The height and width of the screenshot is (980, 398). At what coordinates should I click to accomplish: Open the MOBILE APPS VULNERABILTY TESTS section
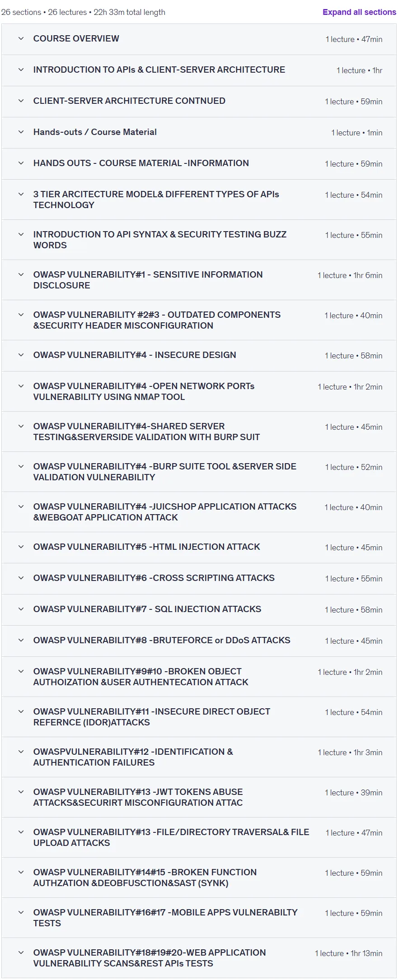199,918
